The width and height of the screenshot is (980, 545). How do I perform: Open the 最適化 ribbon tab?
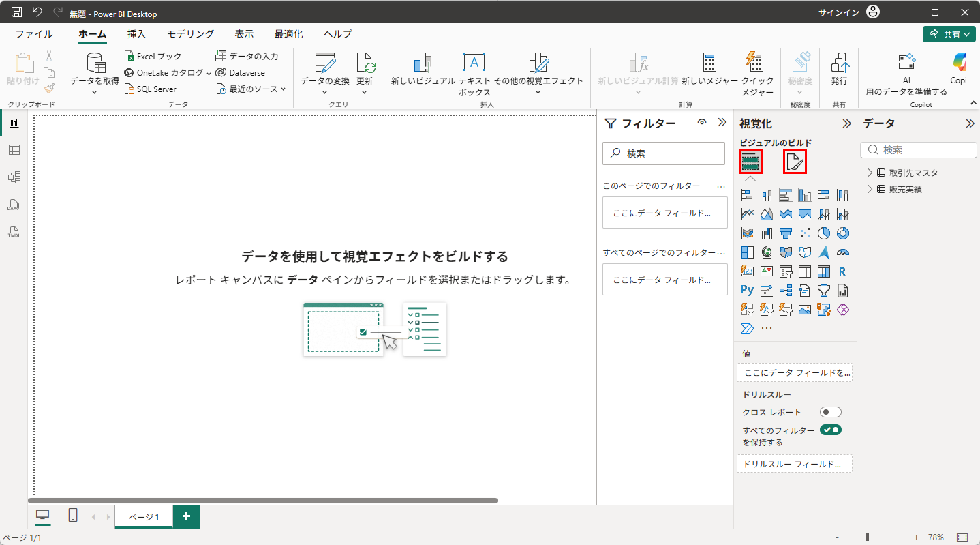(x=289, y=34)
